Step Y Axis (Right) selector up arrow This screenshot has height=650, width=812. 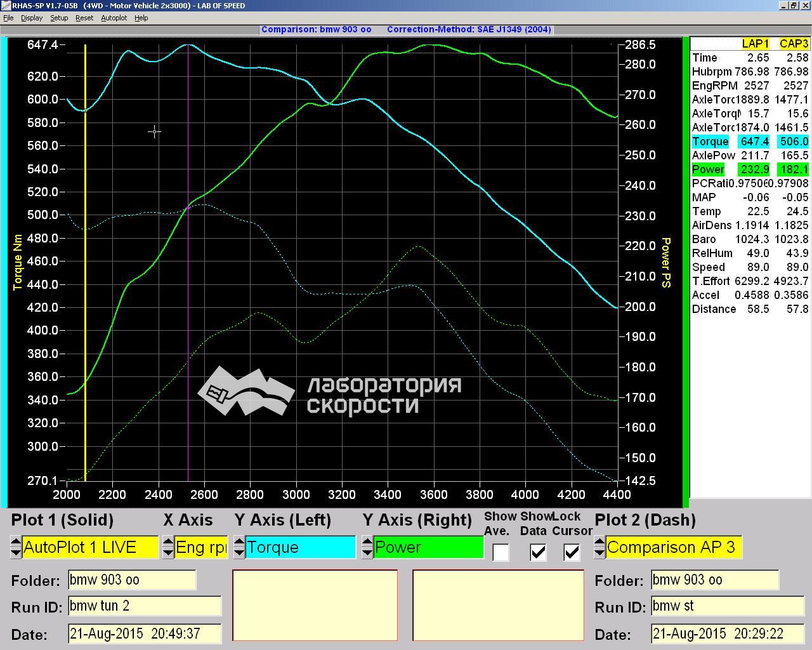tap(367, 541)
